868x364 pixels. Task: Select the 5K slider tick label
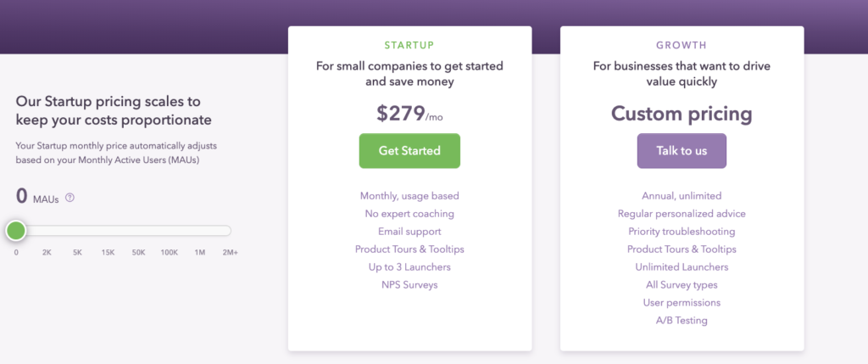(77, 252)
